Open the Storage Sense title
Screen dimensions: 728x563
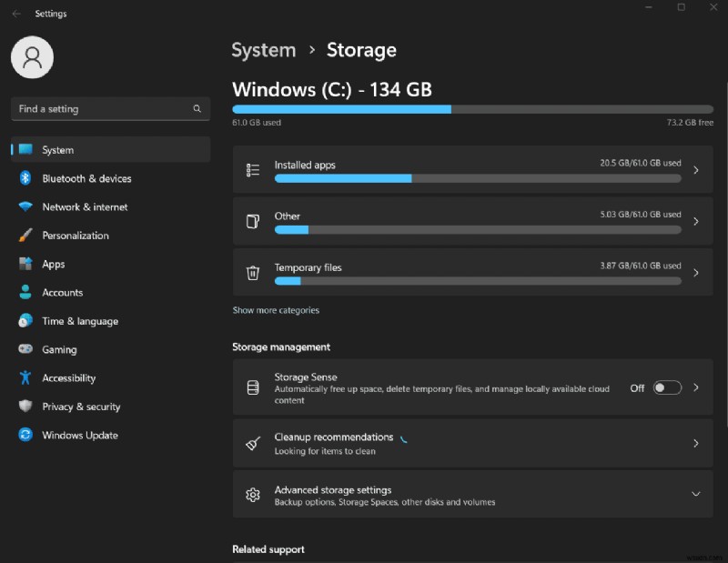pos(306,377)
